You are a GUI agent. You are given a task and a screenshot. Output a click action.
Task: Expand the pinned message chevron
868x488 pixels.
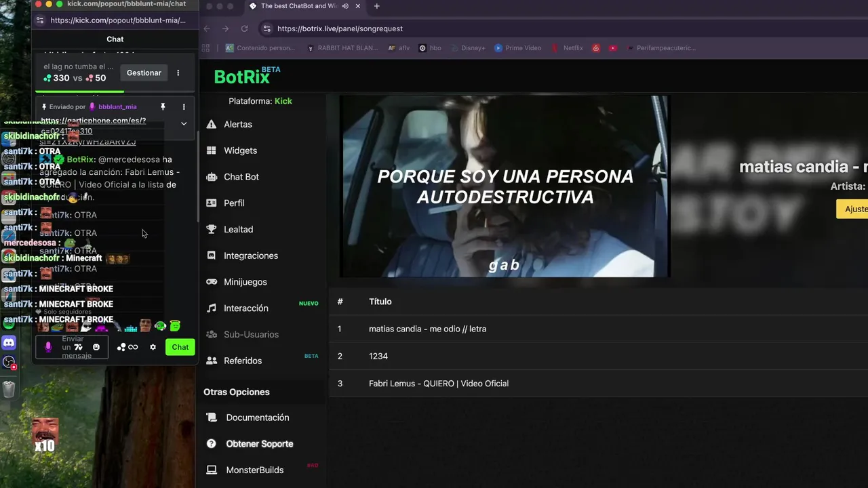click(184, 124)
